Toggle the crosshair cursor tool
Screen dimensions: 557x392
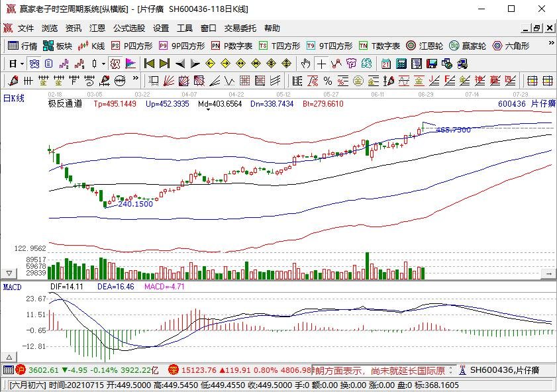pos(321,64)
